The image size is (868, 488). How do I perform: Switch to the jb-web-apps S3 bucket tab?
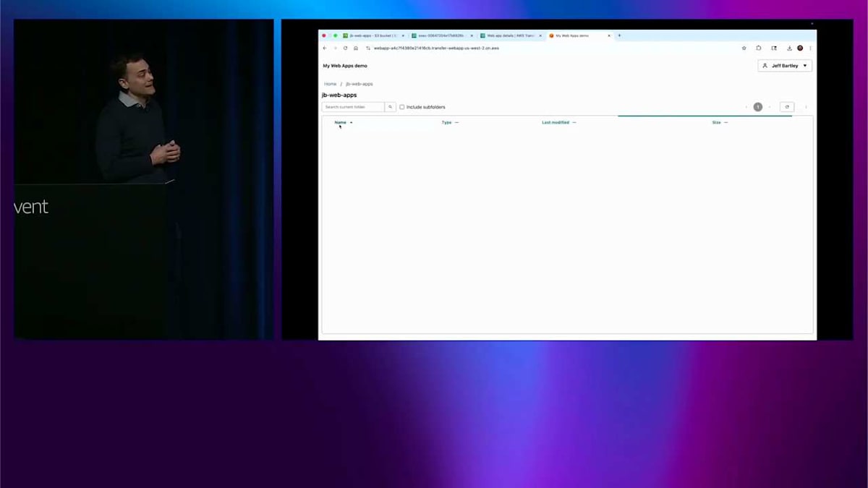click(x=374, y=35)
